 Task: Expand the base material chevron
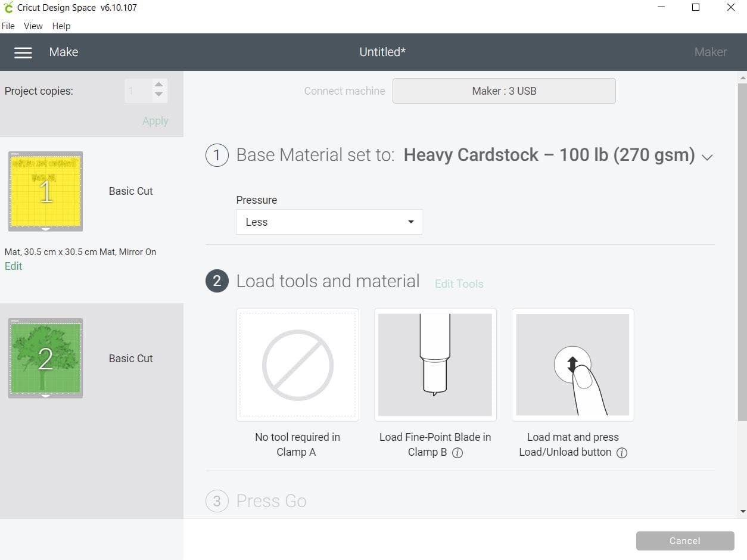[707, 157]
